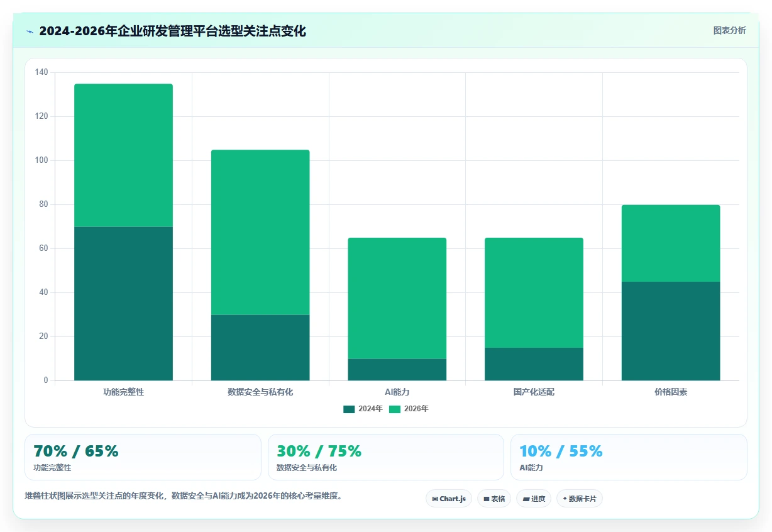The height and width of the screenshot is (532, 772).
Task: Click the 60 y-axis label
Action: [43, 248]
